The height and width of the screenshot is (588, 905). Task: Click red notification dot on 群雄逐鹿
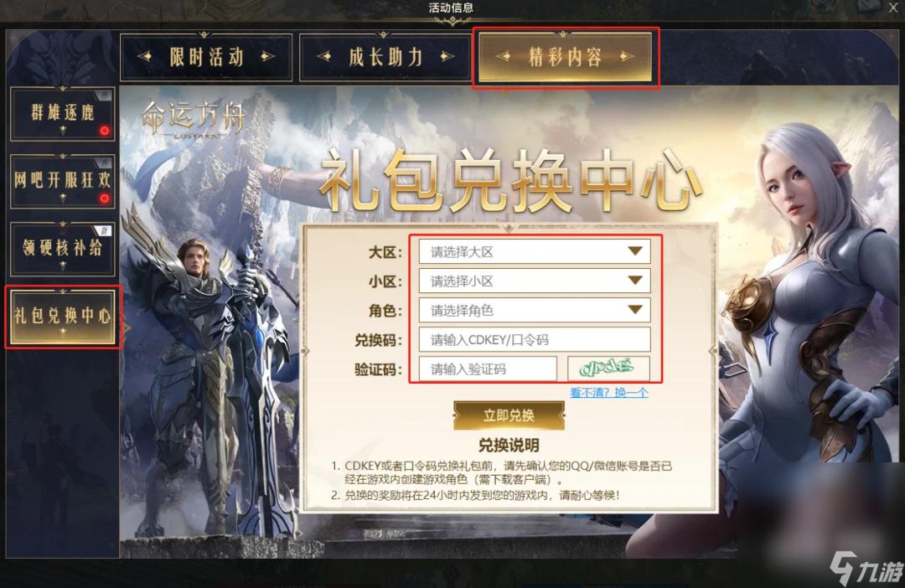tap(105, 131)
